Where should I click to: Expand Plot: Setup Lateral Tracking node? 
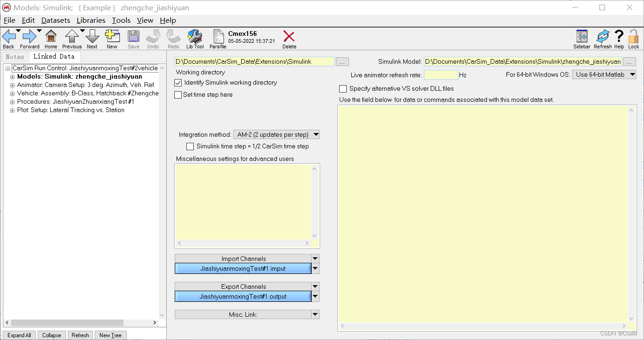click(x=13, y=110)
